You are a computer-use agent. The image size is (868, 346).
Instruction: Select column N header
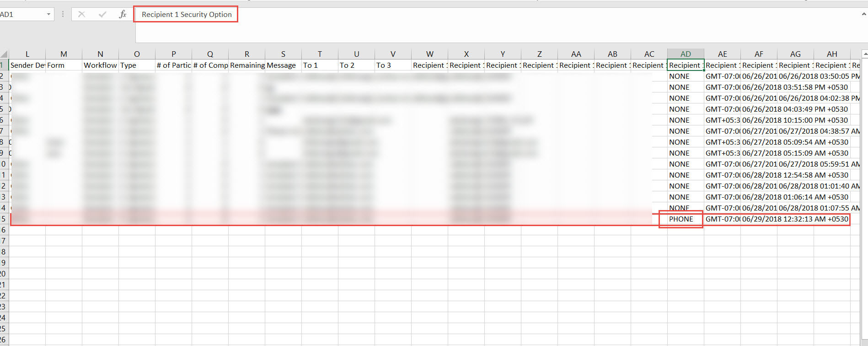pos(100,54)
